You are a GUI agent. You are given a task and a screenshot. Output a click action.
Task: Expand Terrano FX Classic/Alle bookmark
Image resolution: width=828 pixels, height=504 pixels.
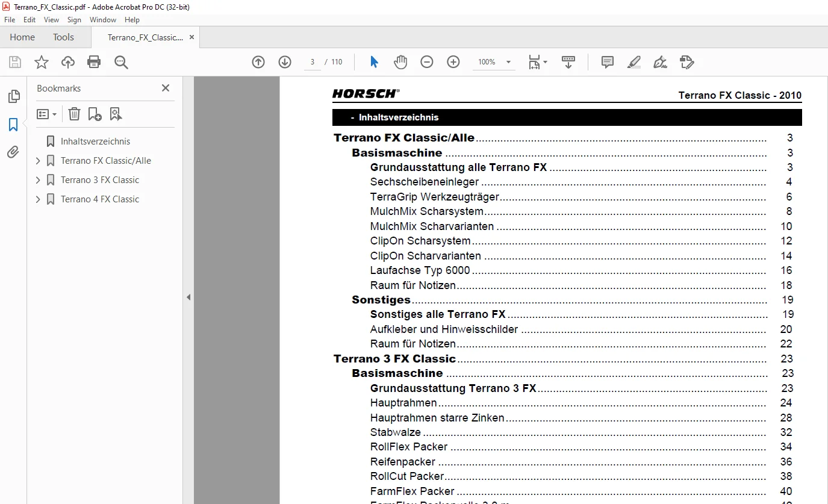click(x=38, y=161)
